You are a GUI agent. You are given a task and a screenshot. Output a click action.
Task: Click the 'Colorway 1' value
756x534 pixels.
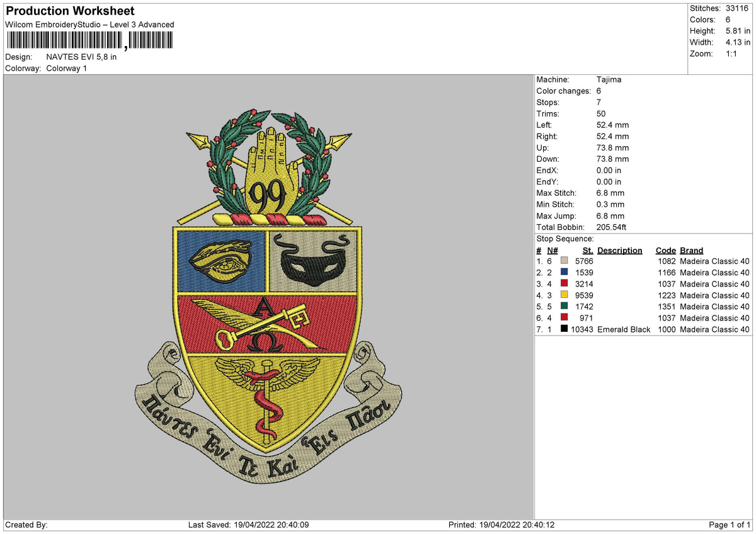click(x=67, y=68)
